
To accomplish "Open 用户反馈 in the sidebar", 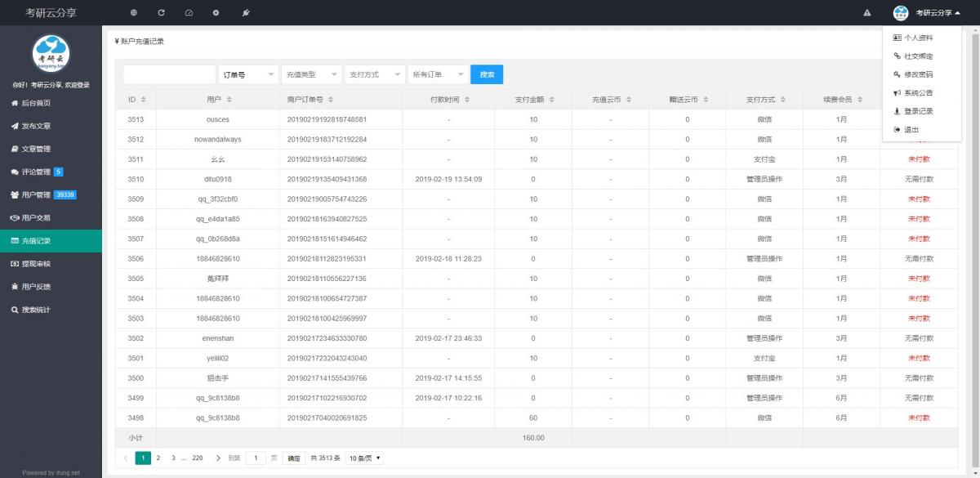I will click(51, 287).
